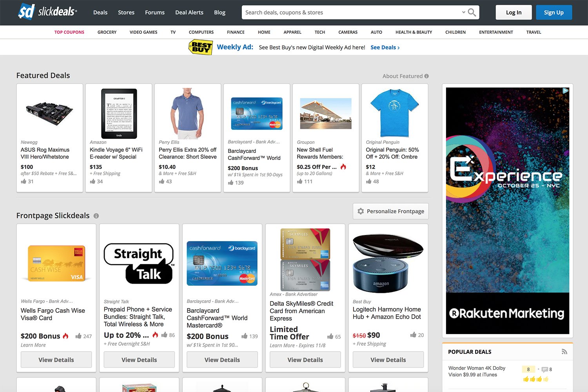
Task: Select the Top Coupons category
Action: pos(69,32)
